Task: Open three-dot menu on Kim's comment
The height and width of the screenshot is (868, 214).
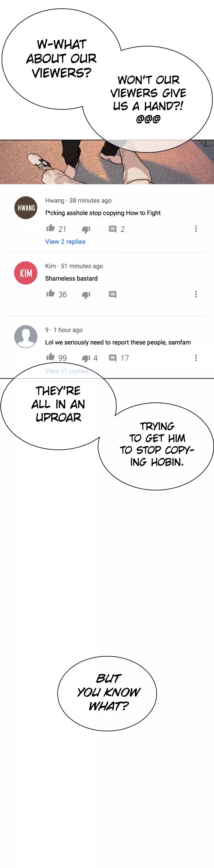Action: click(x=196, y=294)
